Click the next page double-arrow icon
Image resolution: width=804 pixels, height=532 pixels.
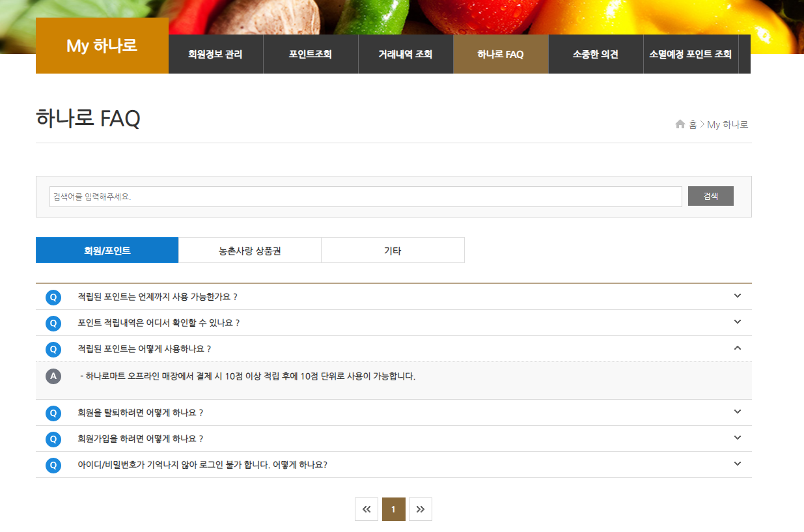pyautogui.click(x=421, y=509)
